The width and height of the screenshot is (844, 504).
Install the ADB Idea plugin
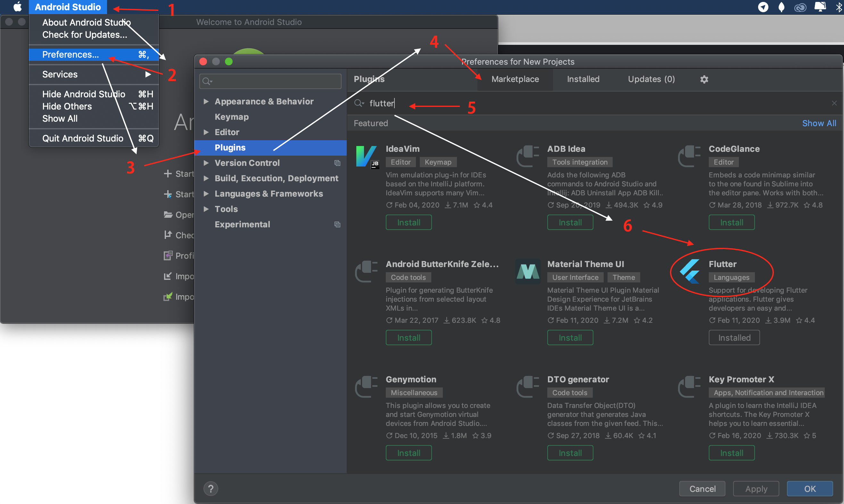click(x=570, y=223)
